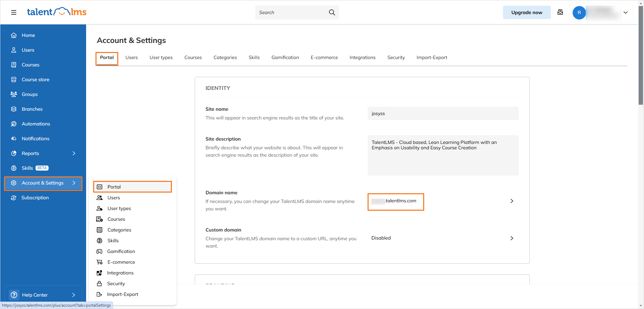644x309 pixels.
Task: Click the search magnifier icon
Action: click(332, 12)
